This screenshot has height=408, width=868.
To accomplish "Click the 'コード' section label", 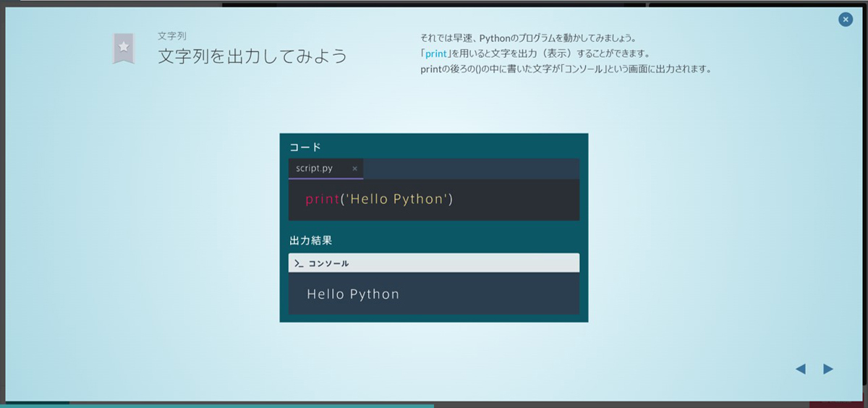I will pos(305,147).
